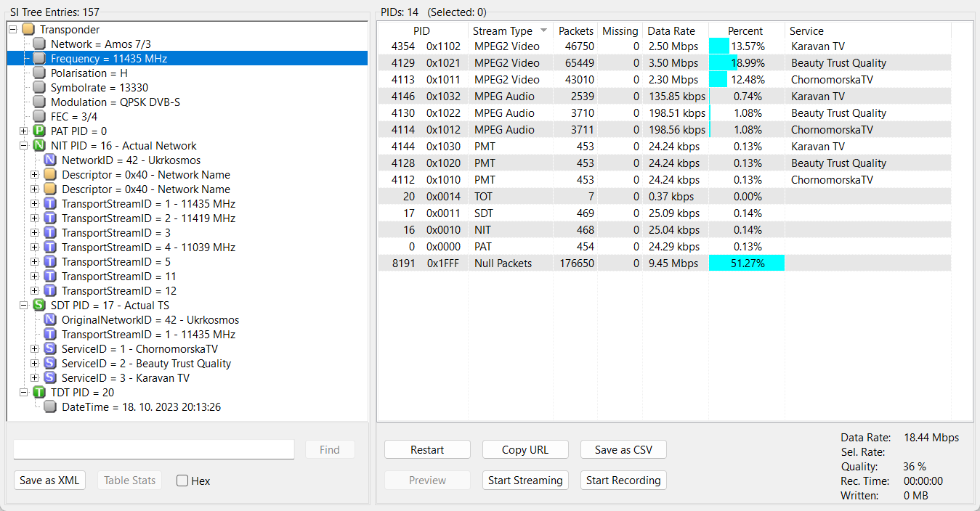
Task: Click the S icon of ServiceID = 1 ChornomorskaTV
Action: coord(49,349)
